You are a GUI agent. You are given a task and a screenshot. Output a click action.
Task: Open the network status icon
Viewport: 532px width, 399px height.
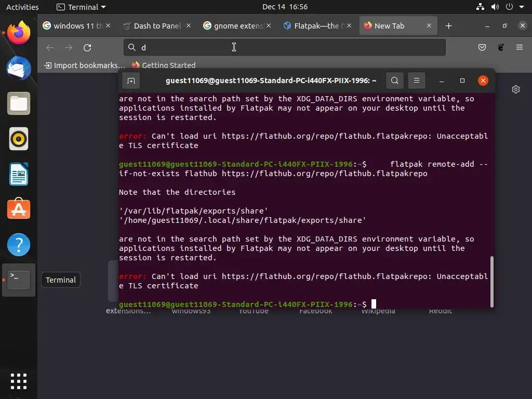point(480,7)
